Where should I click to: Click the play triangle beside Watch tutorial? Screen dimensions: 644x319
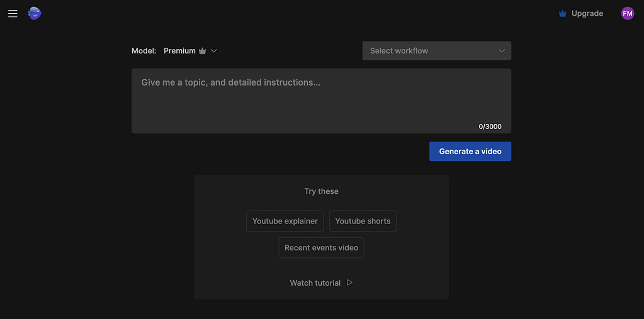pos(350,283)
